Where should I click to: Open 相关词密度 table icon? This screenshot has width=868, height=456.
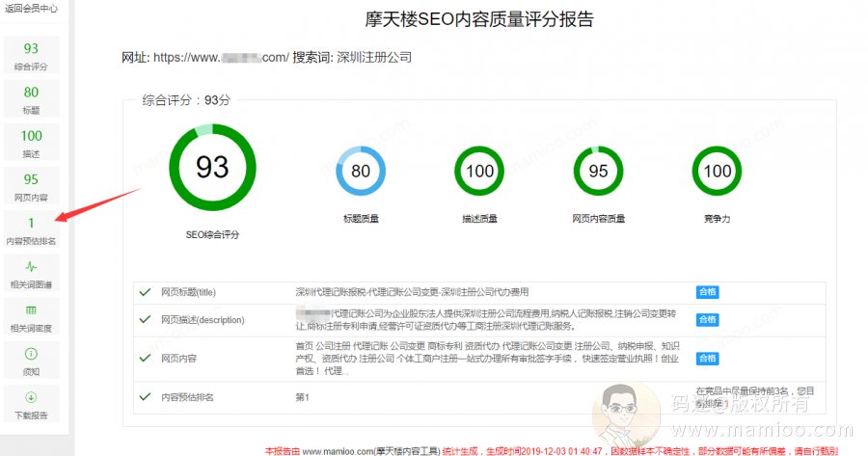coord(31,309)
